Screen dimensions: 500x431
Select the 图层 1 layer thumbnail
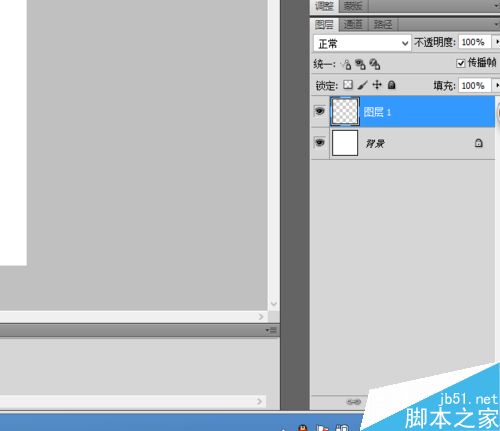[345, 111]
